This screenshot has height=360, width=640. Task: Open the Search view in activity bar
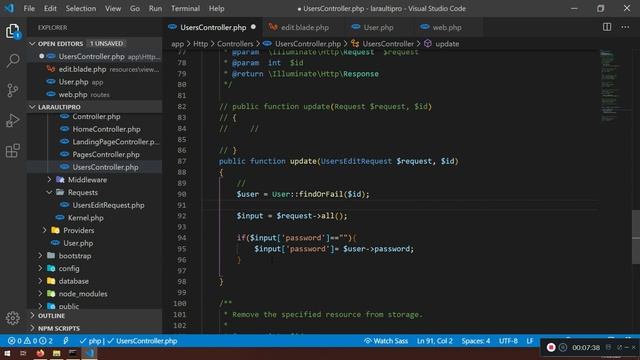click(x=13, y=61)
